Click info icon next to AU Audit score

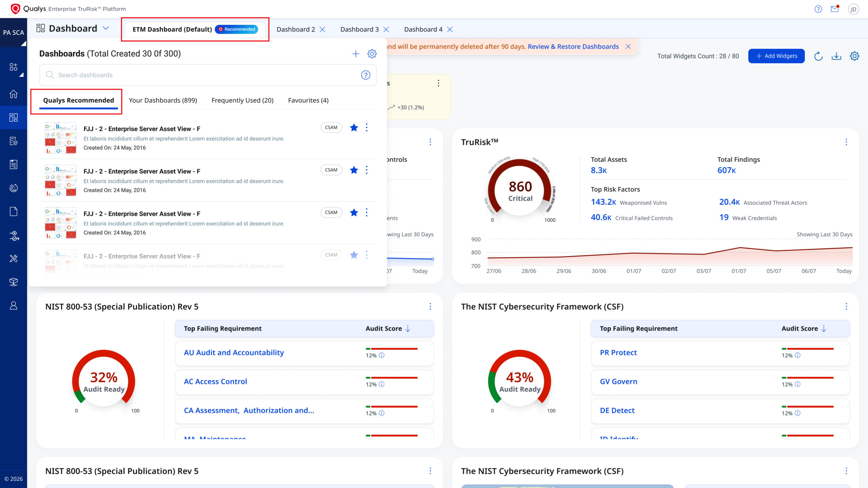(x=381, y=355)
